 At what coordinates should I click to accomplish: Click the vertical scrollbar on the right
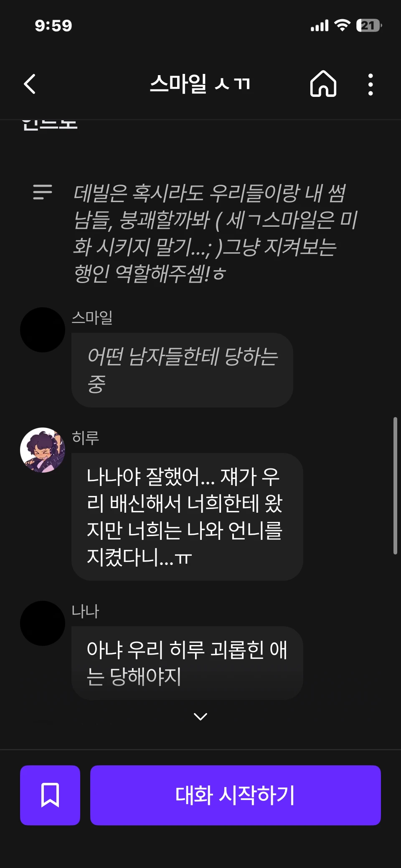395,486
